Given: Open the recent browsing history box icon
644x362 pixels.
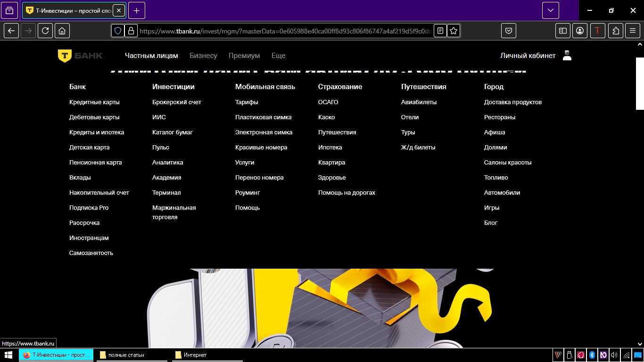Looking at the screenshot, I should pos(9,10).
